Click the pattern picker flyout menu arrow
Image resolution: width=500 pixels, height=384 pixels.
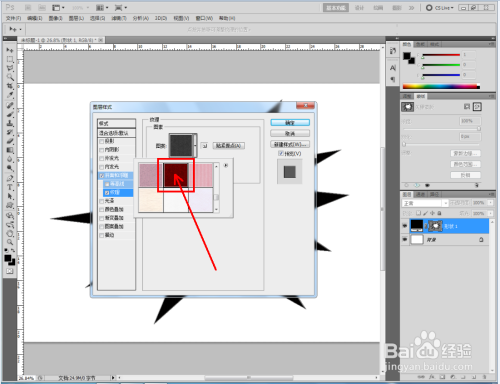click(x=226, y=165)
